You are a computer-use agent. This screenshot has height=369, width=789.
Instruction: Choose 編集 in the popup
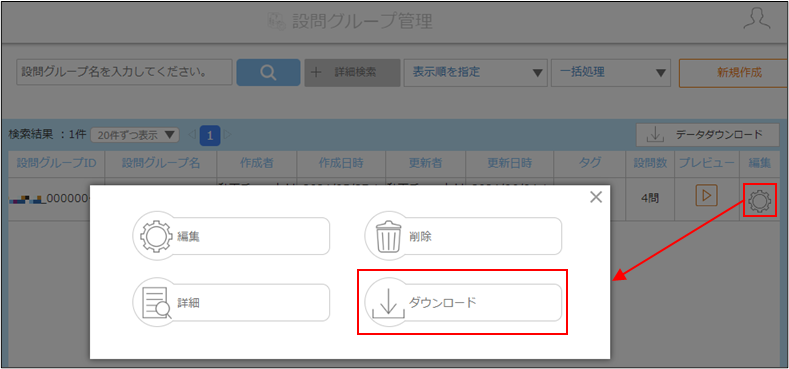coord(231,236)
